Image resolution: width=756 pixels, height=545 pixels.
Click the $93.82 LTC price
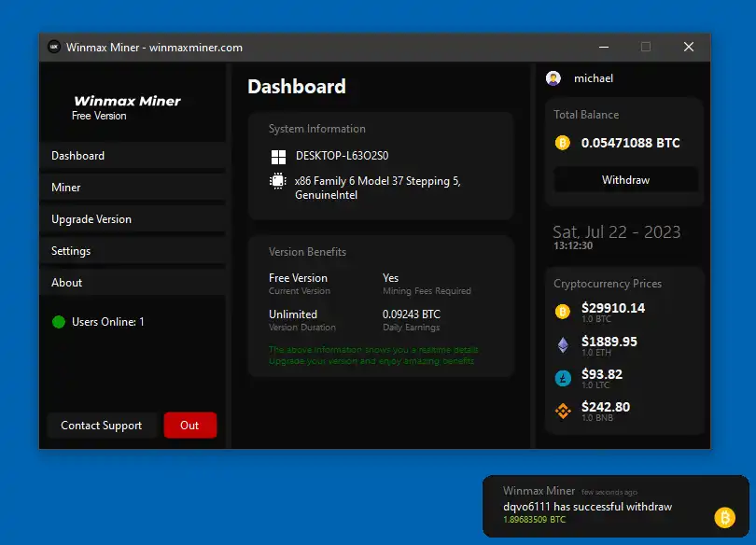[602, 374]
